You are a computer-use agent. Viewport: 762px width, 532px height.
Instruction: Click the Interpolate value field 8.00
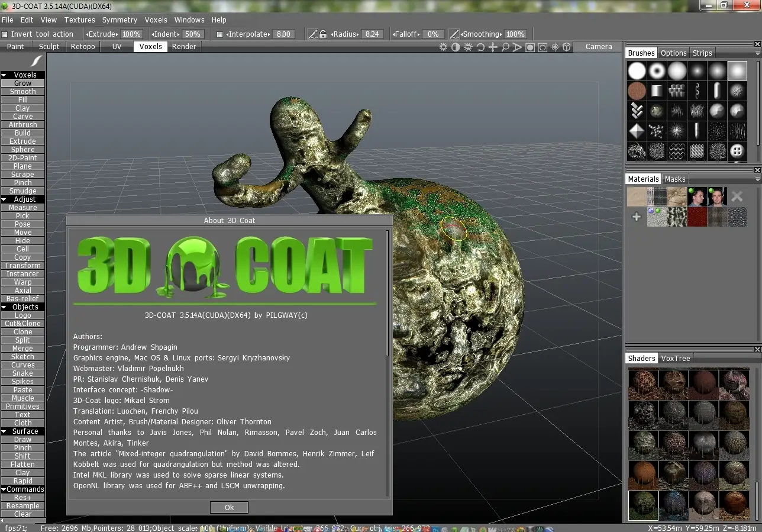(x=283, y=34)
